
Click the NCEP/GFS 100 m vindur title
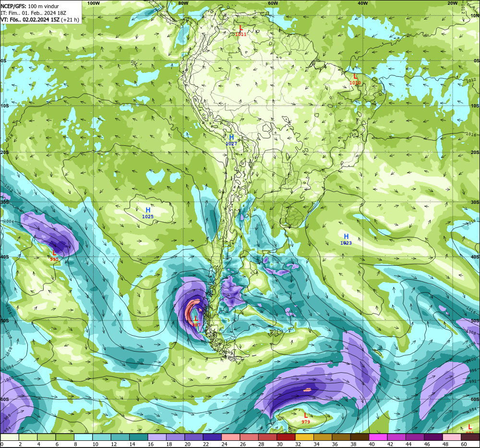coord(30,6)
